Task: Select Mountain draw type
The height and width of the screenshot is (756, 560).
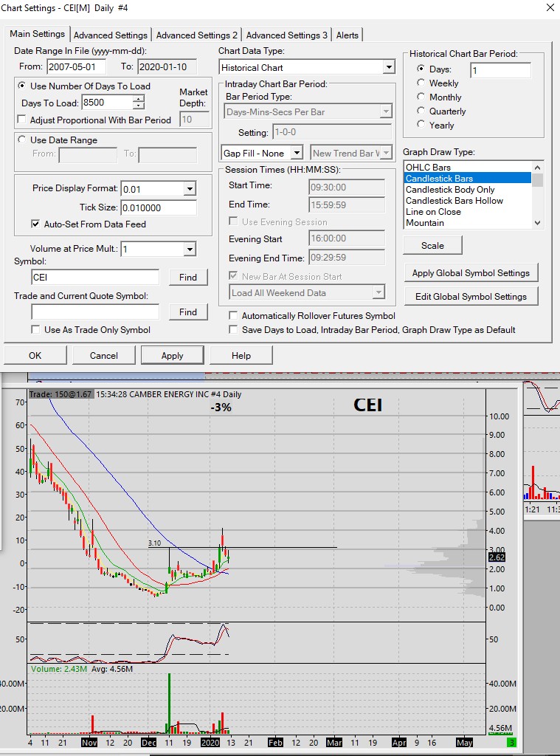Action: click(468, 223)
